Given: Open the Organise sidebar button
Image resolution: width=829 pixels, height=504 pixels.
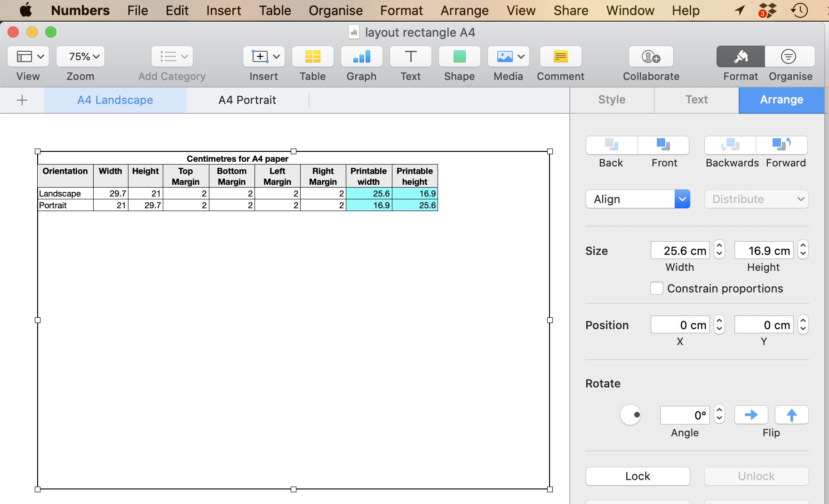Looking at the screenshot, I should [x=790, y=57].
